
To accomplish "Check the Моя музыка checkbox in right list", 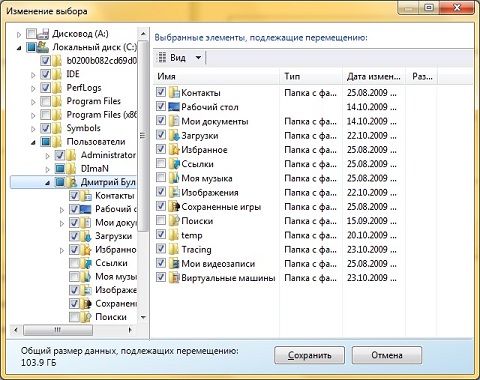I will coord(161,178).
